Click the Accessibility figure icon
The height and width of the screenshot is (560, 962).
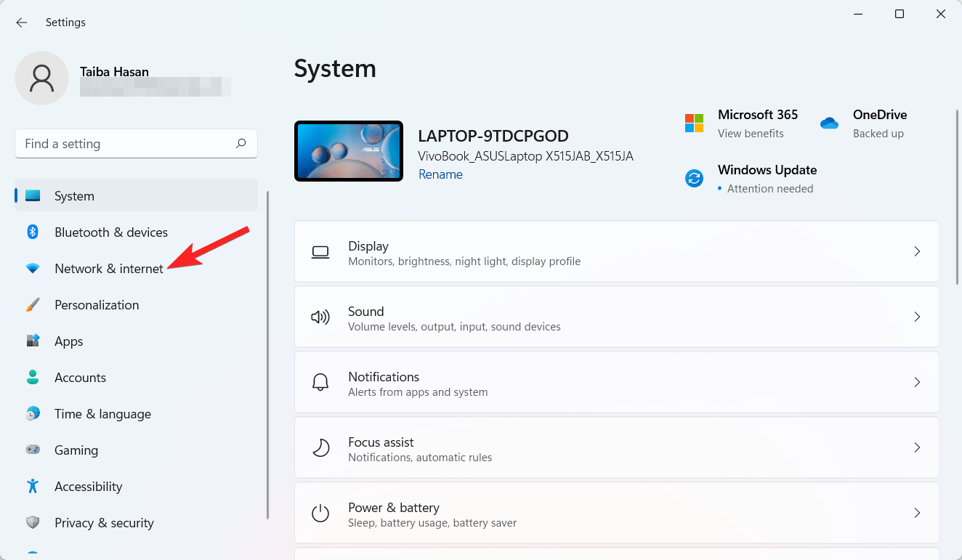click(x=33, y=487)
